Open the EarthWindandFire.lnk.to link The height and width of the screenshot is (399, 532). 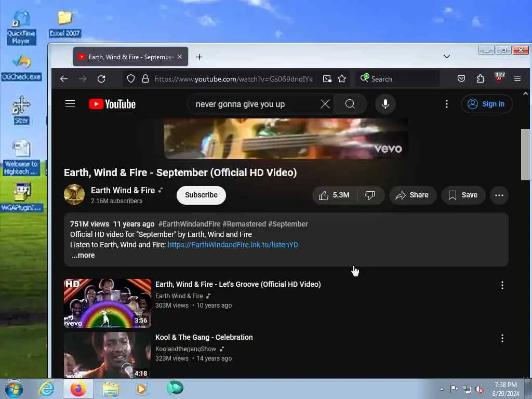pos(233,245)
